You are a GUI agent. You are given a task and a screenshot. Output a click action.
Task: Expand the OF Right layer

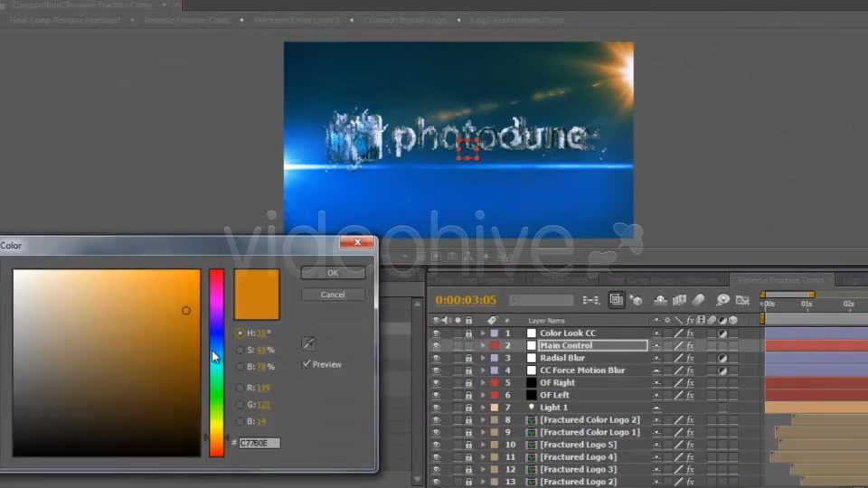tap(483, 383)
